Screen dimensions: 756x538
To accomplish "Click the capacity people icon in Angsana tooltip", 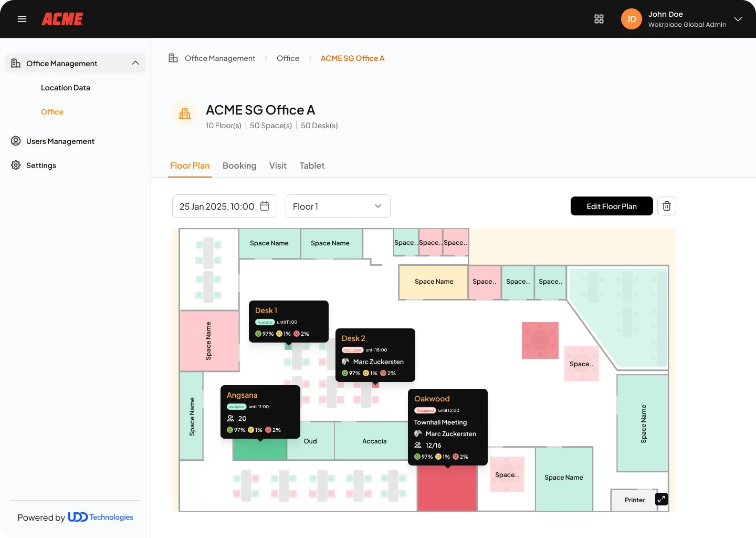I will coord(230,418).
